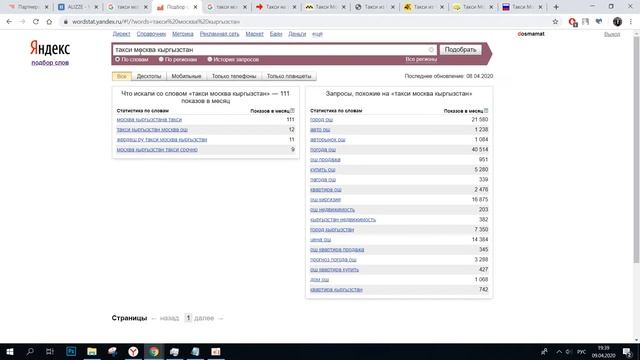Click the page vertical scrollbar thumb
This screenshot has width=640, height=360.
point(636,150)
